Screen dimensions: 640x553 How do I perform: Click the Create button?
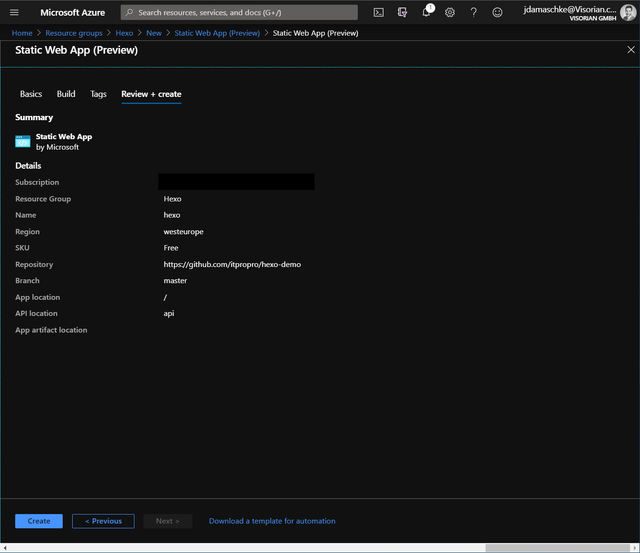click(39, 521)
